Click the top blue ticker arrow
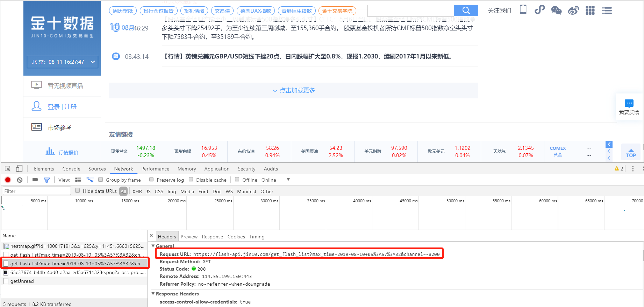This screenshot has width=644, height=307. pos(609,144)
